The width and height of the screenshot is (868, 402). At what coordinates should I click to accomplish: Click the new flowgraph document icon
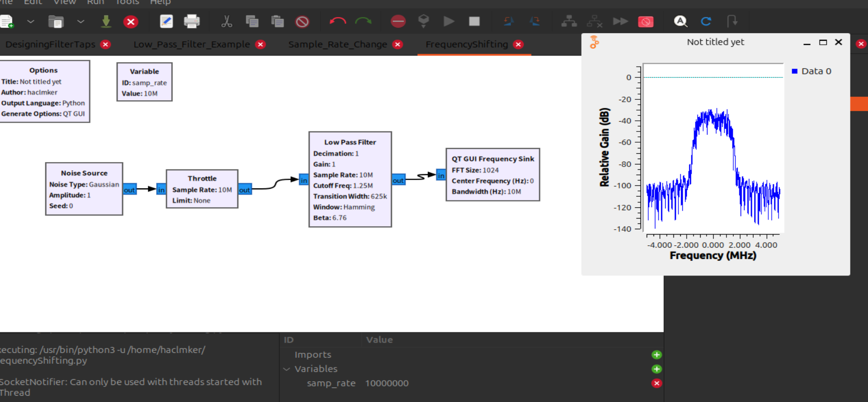click(x=7, y=22)
